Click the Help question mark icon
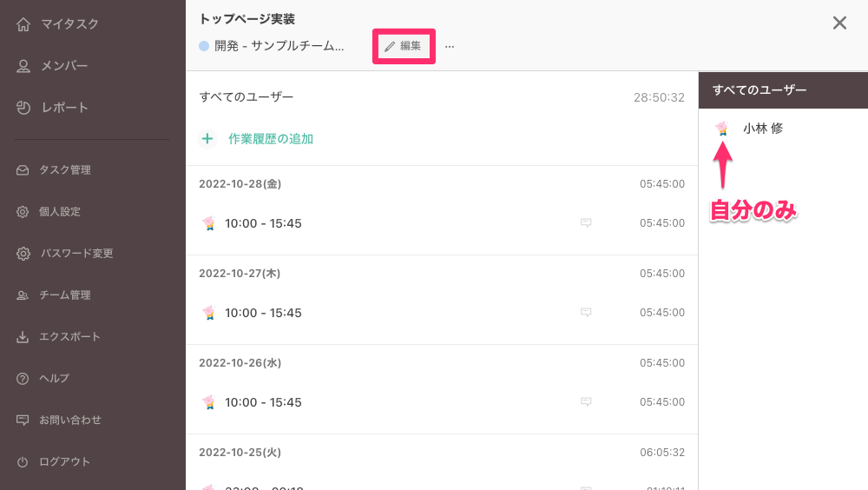This screenshot has height=490, width=868. (23, 379)
